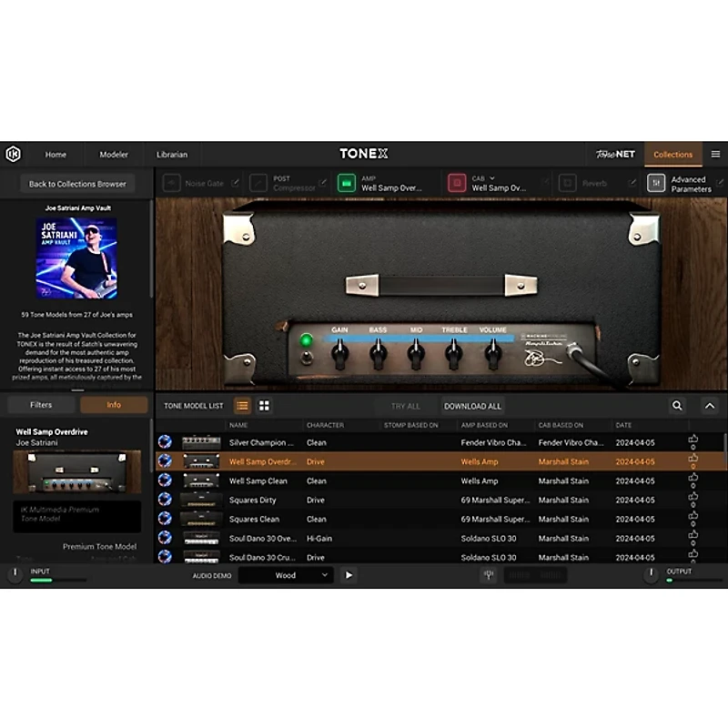The height and width of the screenshot is (728, 728).
Task: Adjust the amp VOLUME knob
Action: point(492,355)
